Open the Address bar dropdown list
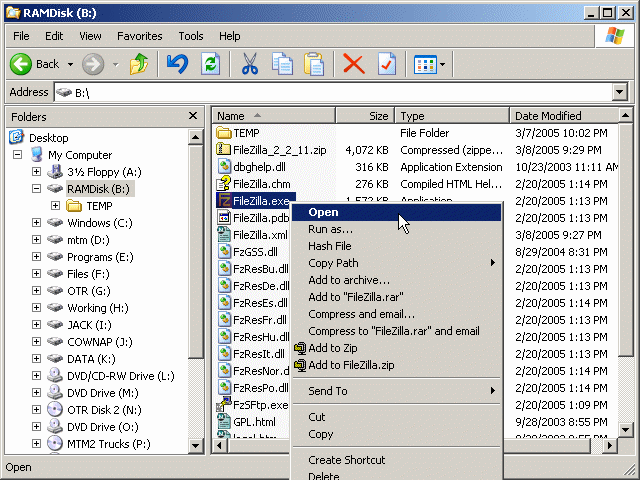This screenshot has height=480, width=640. pyautogui.click(x=621, y=92)
